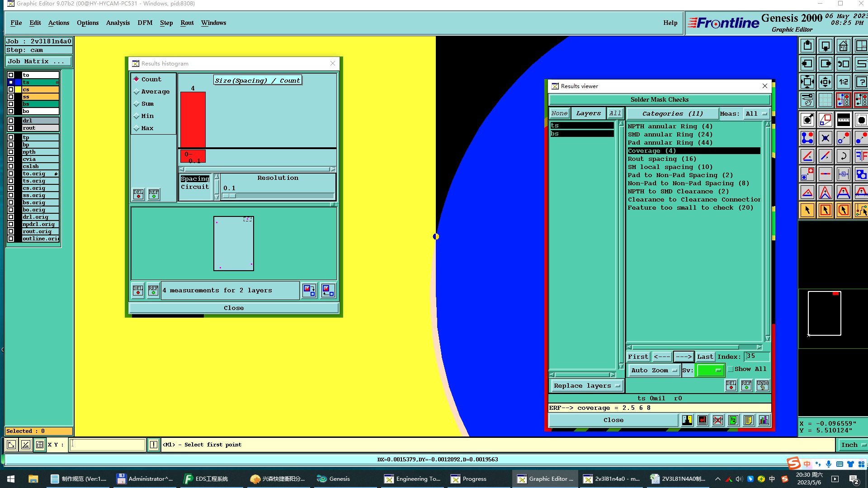The height and width of the screenshot is (488, 868).
Task: Select the rotate feature tool icon
Action: coord(843,156)
